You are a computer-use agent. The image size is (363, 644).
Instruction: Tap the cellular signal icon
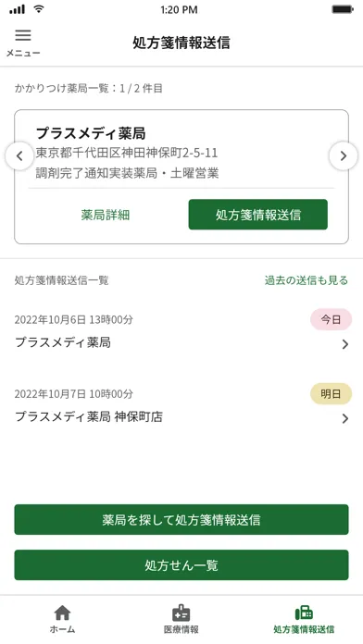coord(18,9)
